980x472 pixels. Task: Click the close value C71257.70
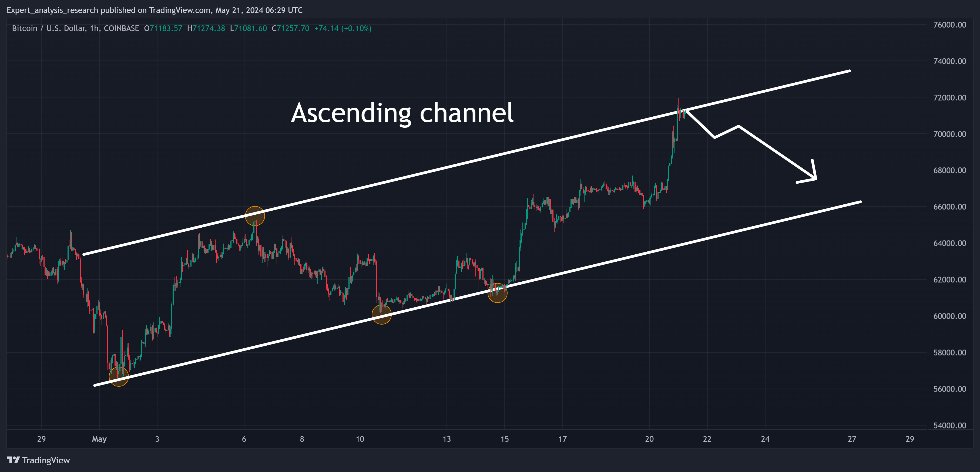pos(291,29)
